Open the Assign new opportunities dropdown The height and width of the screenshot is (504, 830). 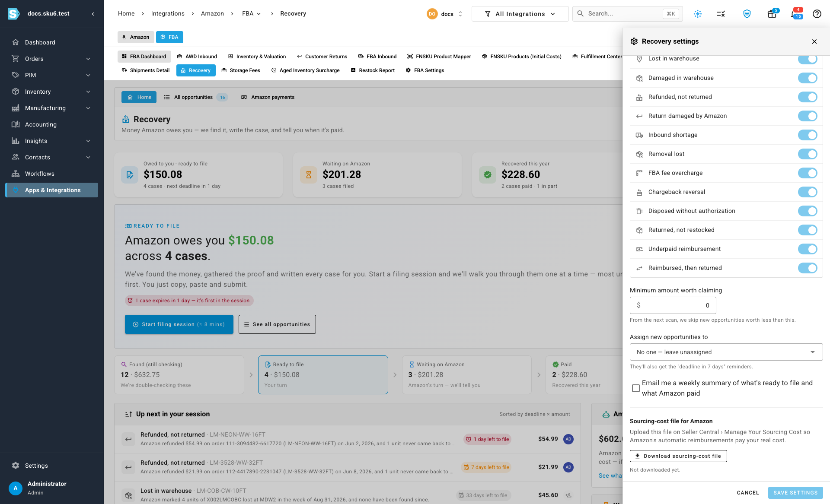(726, 352)
